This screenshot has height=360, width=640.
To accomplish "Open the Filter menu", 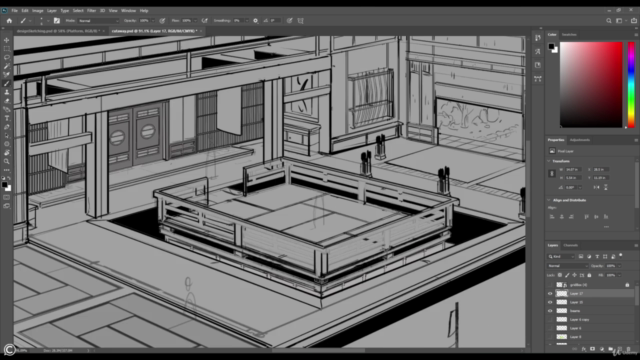I will pyautogui.click(x=91, y=11).
